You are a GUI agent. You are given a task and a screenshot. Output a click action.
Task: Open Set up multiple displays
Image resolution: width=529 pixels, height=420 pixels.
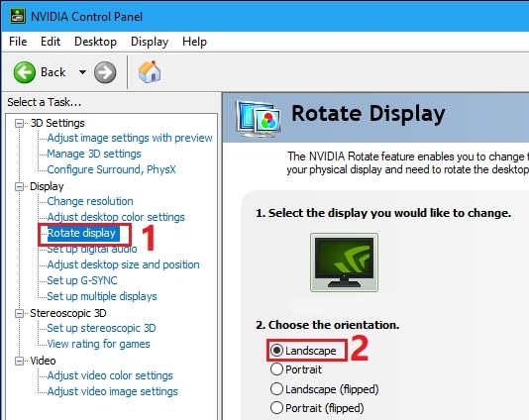pos(102,296)
